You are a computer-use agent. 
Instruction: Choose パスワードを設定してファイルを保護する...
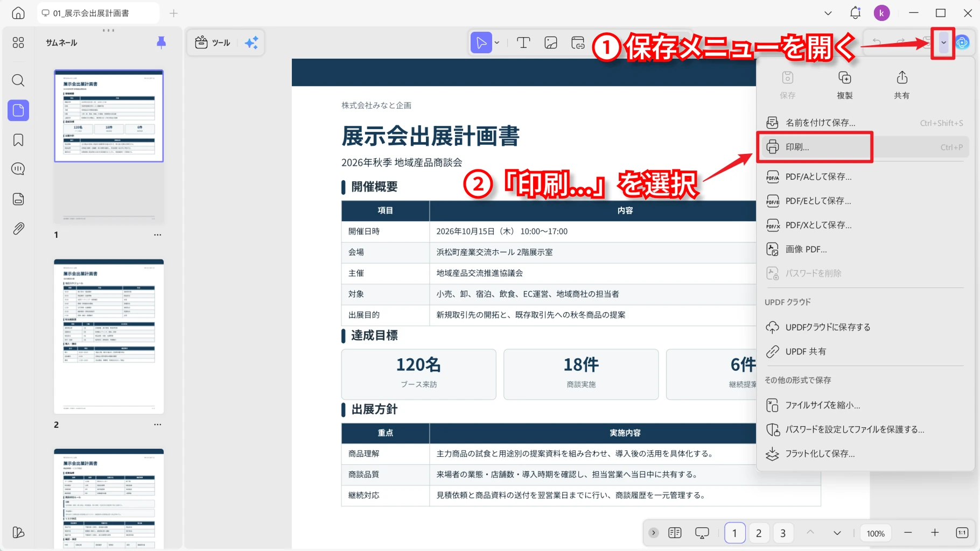click(864, 429)
